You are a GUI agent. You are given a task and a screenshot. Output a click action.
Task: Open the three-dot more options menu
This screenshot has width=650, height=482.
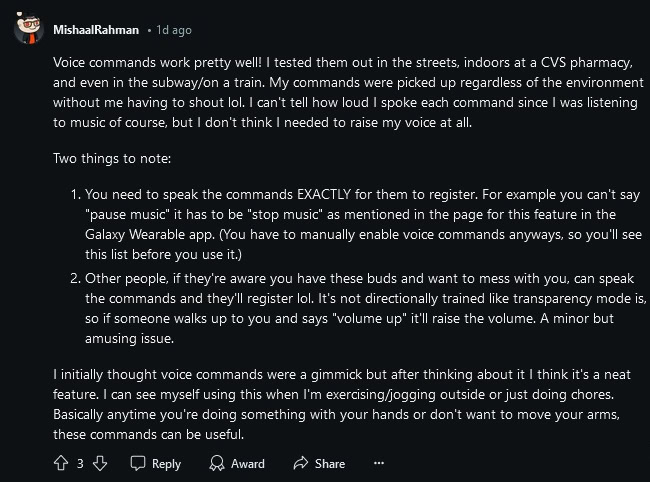[378, 463]
